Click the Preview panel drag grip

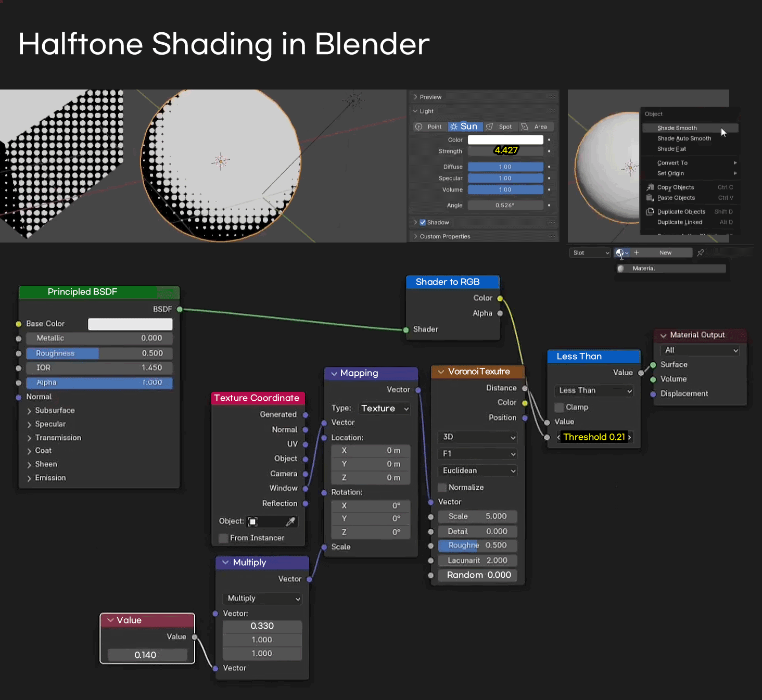tap(552, 97)
